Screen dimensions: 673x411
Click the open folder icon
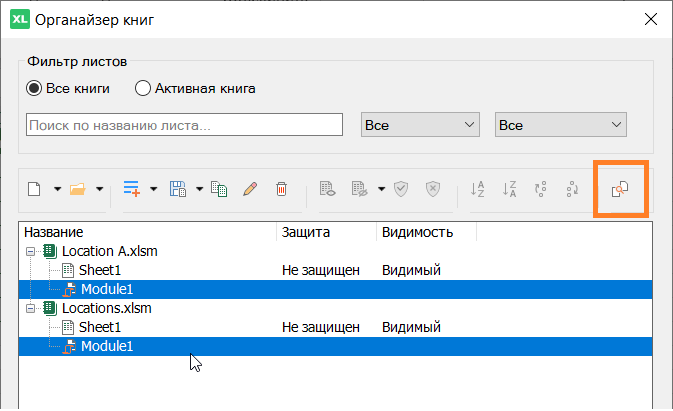[x=77, y=189]
